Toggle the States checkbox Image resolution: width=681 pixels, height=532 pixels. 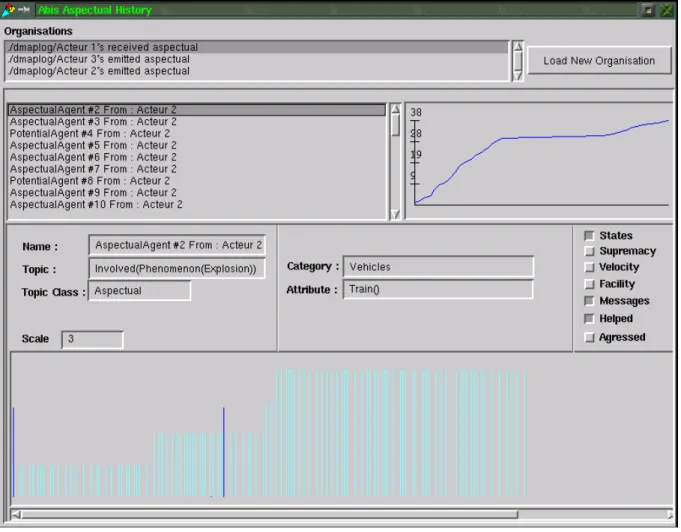point(589,236)
